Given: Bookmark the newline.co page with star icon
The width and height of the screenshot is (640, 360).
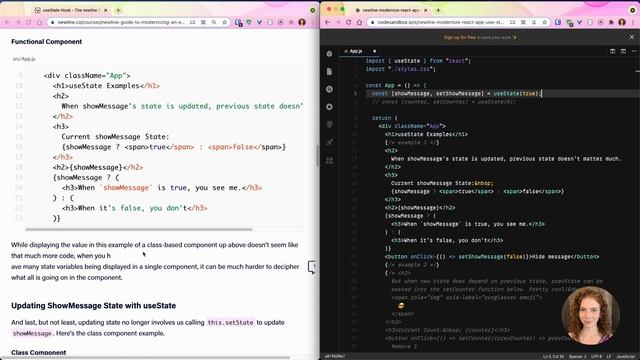Looking at the screenshot, I should (224, 22).
